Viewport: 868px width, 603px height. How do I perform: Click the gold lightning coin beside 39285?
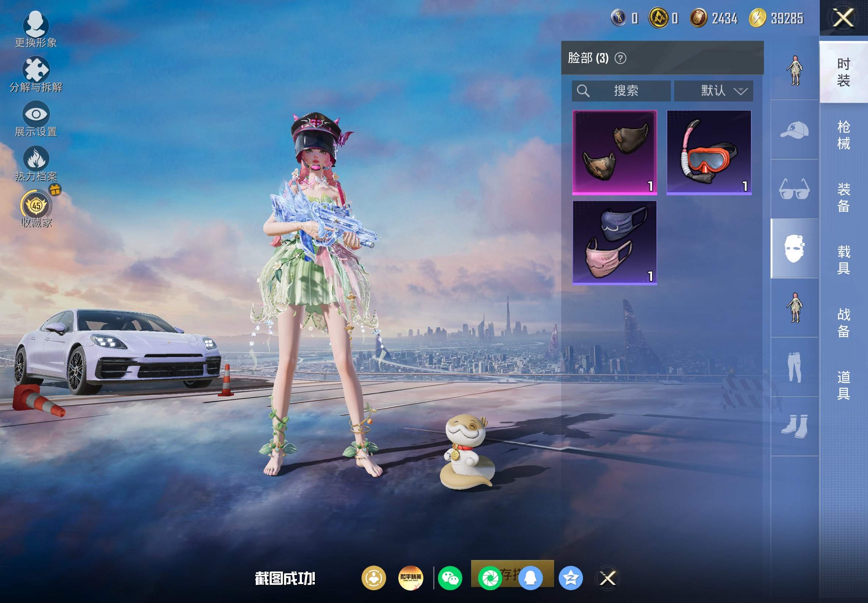(757, 18)
